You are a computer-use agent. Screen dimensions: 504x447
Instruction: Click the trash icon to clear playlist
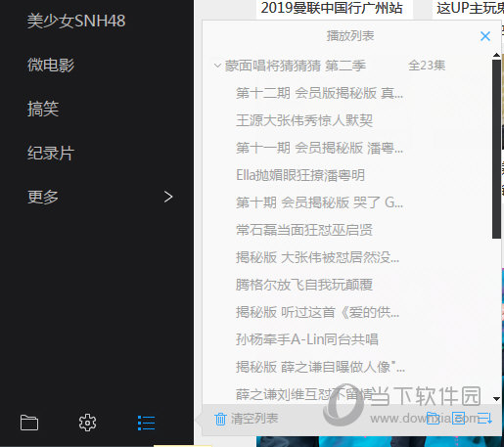tap(220, 419)
